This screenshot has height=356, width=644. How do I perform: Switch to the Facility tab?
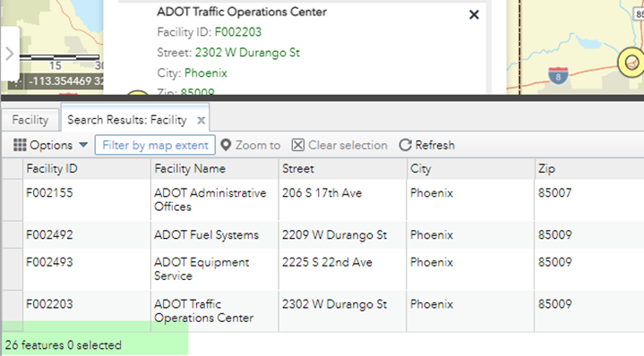[30, 120]
